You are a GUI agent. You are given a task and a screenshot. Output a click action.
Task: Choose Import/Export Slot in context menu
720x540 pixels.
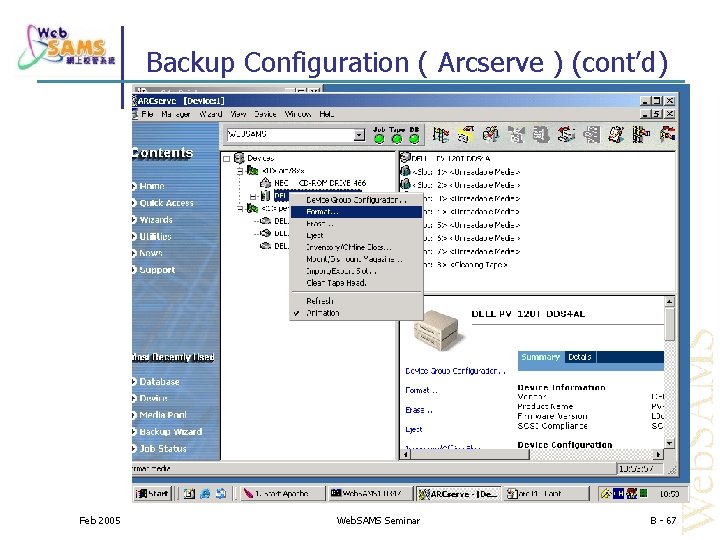click(356, 271)
